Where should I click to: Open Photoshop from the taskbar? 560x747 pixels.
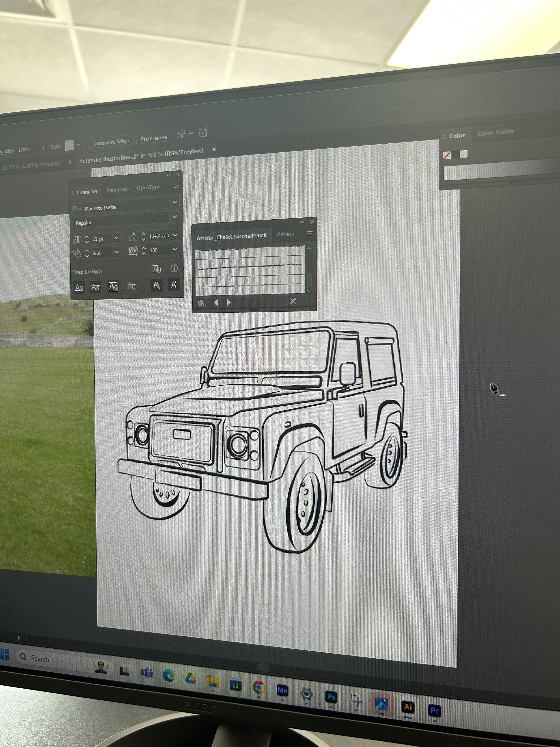(331, 697)
